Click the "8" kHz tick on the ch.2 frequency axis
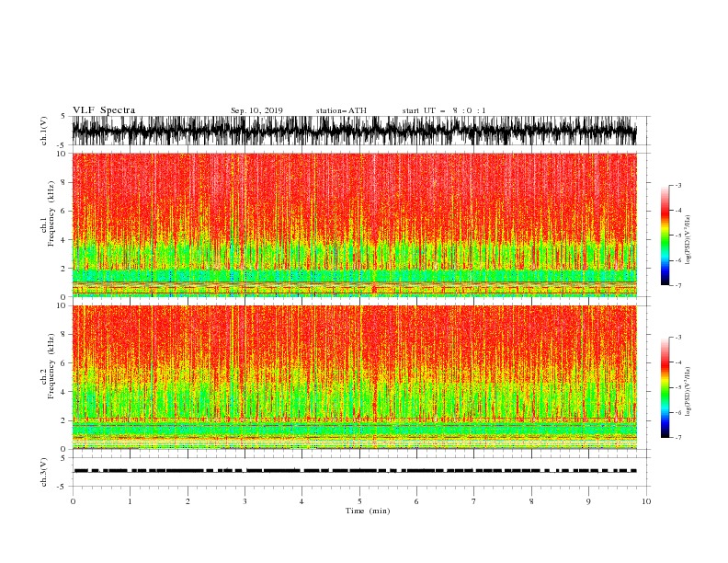 pyautogui.click(x=63, y=334)
